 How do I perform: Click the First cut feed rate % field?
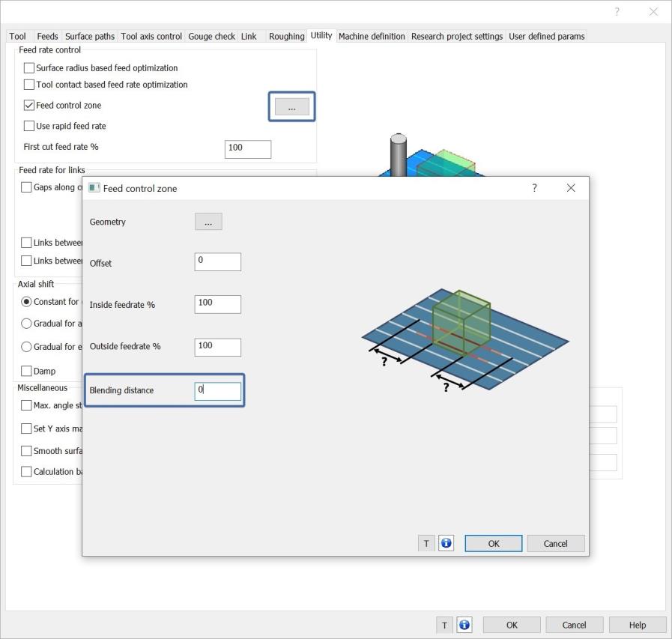(248, 149)
